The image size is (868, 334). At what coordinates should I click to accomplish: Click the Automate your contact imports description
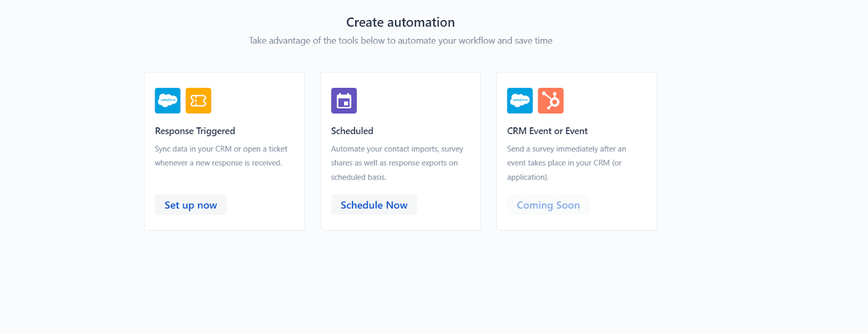397,163
